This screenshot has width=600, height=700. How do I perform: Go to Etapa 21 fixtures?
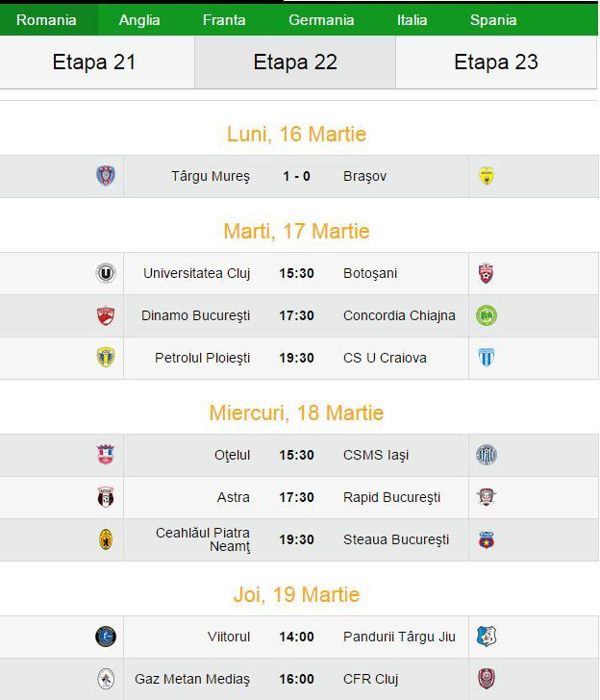[94, 62]
